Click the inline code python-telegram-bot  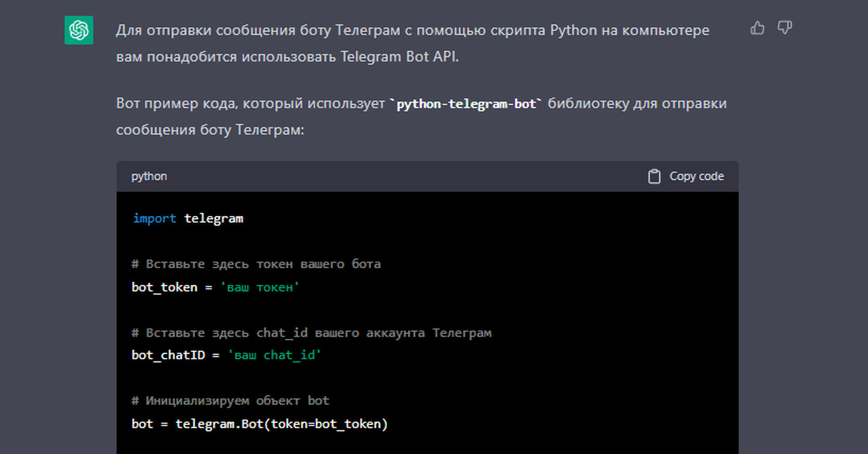[x=466, y=104]
